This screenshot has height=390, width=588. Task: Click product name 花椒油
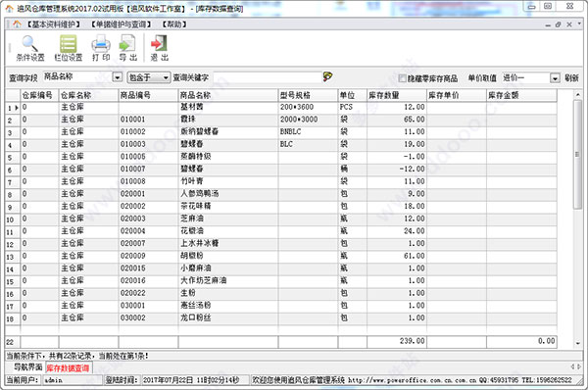[x=192, y=230]
